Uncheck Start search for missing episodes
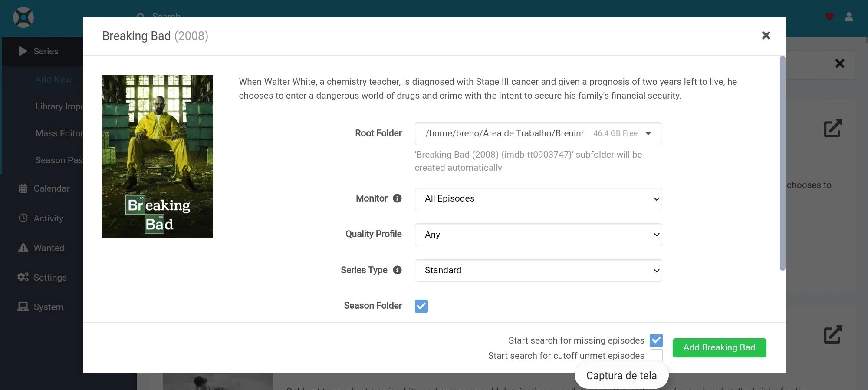 click(x=656, y=340)
